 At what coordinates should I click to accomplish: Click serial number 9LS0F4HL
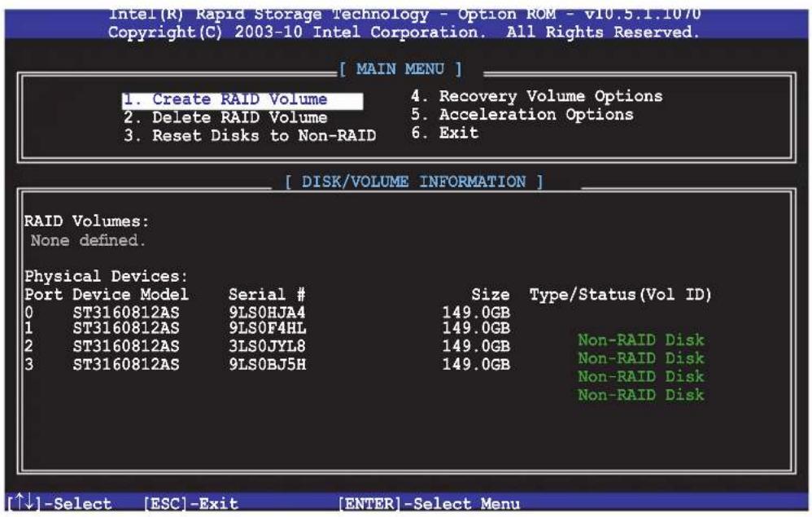pyautogui.click(x=267, y=328)
